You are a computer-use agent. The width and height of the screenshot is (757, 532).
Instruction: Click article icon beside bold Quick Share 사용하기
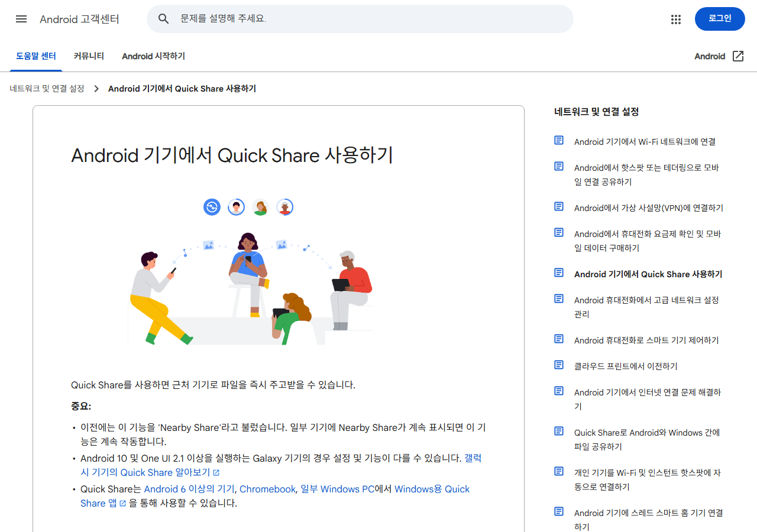click(x=559, y=273)
